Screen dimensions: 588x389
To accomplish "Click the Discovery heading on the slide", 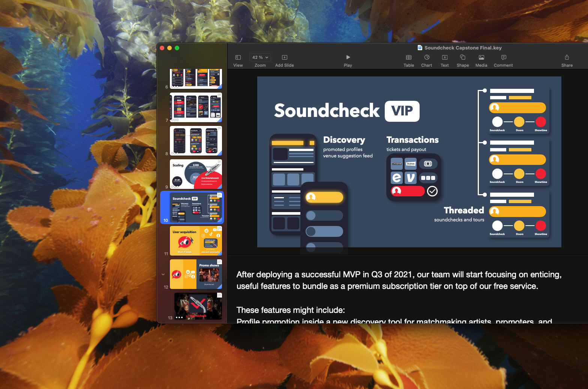I will tap(344, 140).
